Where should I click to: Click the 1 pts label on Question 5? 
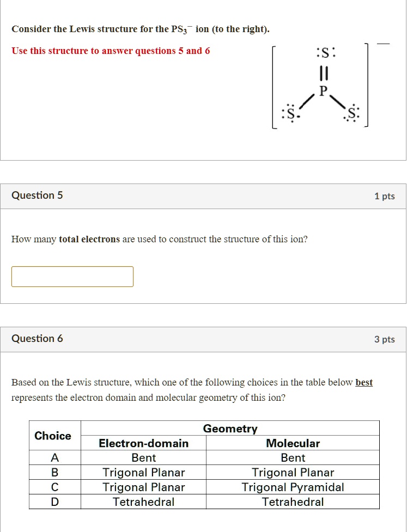385,195
